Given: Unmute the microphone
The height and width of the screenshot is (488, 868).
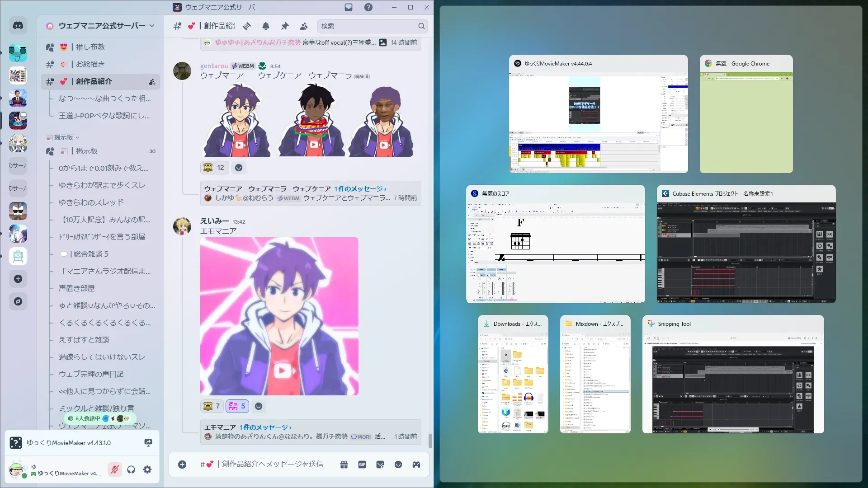Looking at the screenshot, I should point(114,469).
